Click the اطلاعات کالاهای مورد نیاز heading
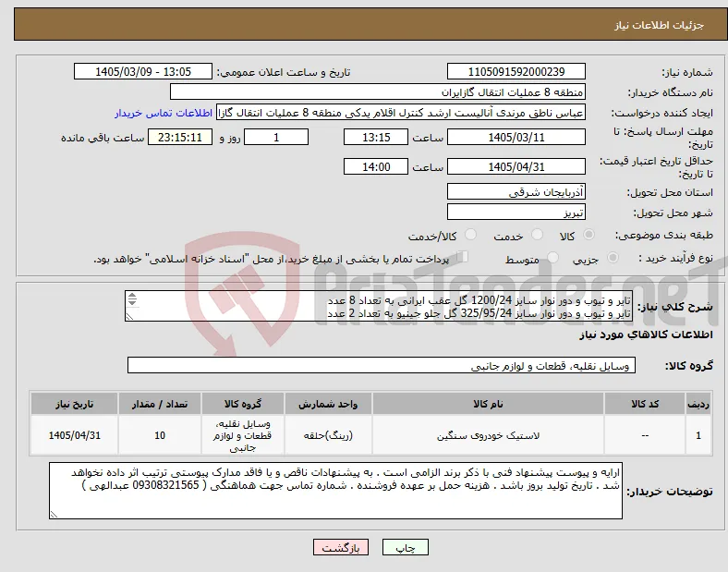Image resolution: width=728 pixels, height=572 pixels. click(x=646, y=335)
